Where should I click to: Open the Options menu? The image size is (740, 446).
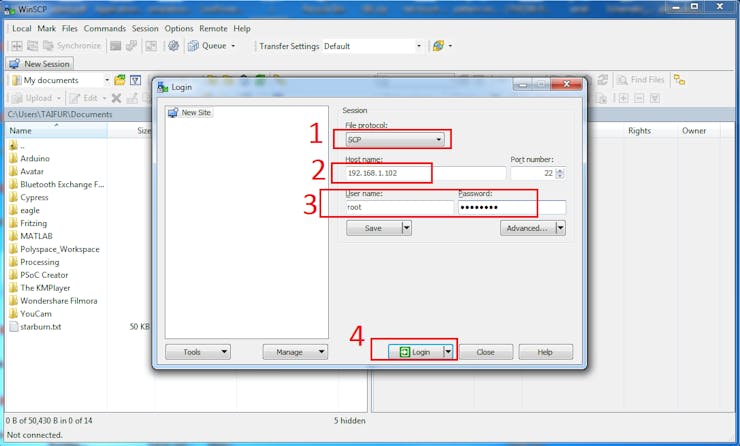pos(179,29)
